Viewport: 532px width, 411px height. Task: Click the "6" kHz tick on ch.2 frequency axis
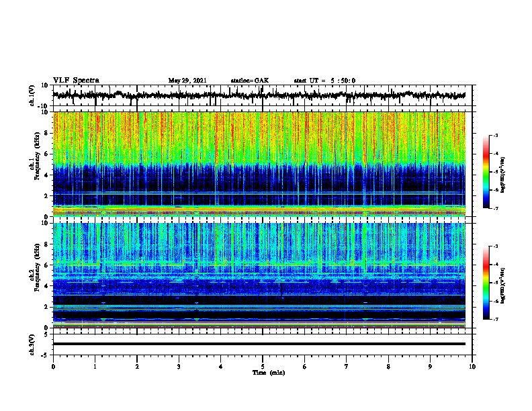[x=48, y=265]
